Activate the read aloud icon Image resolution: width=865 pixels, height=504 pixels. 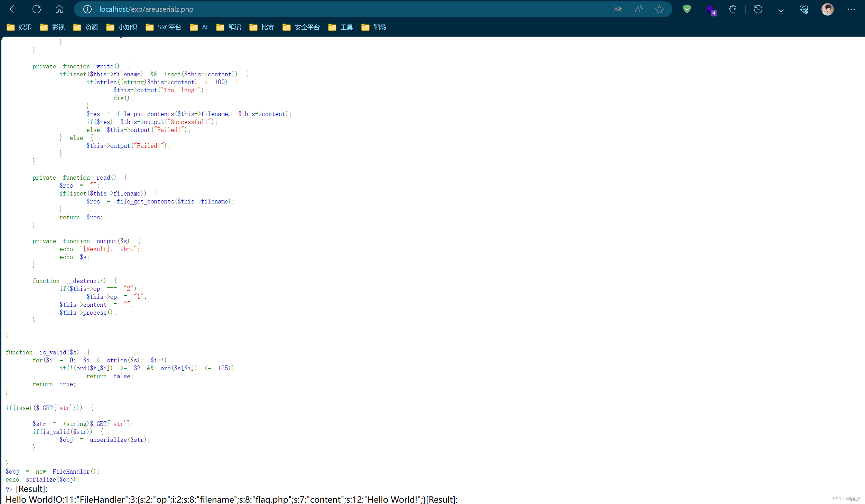pyautogui.click(x=639, y=9)
